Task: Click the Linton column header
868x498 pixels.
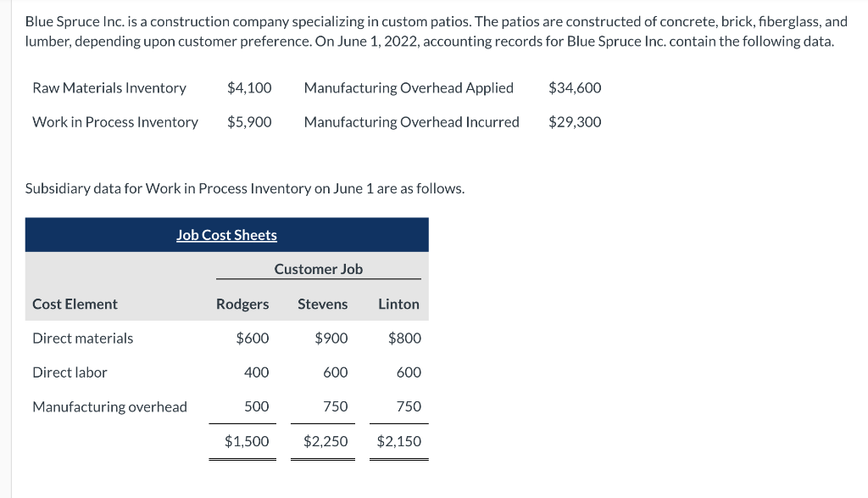Action: [398, 304]
